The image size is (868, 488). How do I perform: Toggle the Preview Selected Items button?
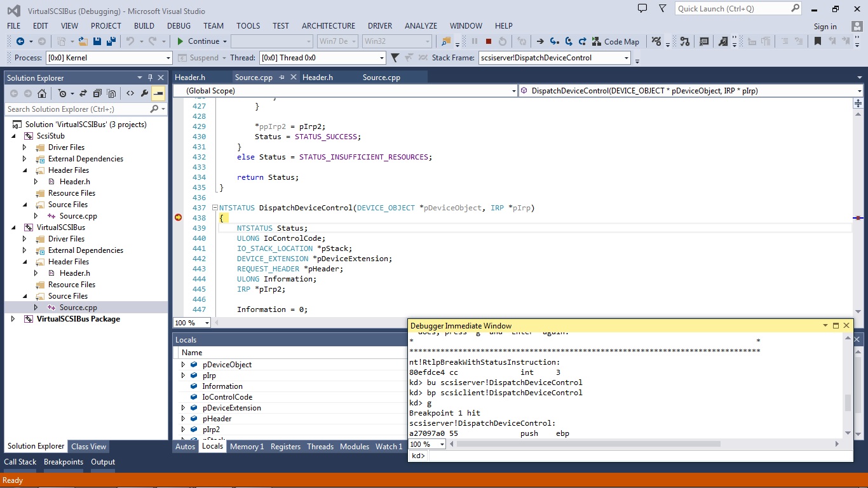coord(158,93)
